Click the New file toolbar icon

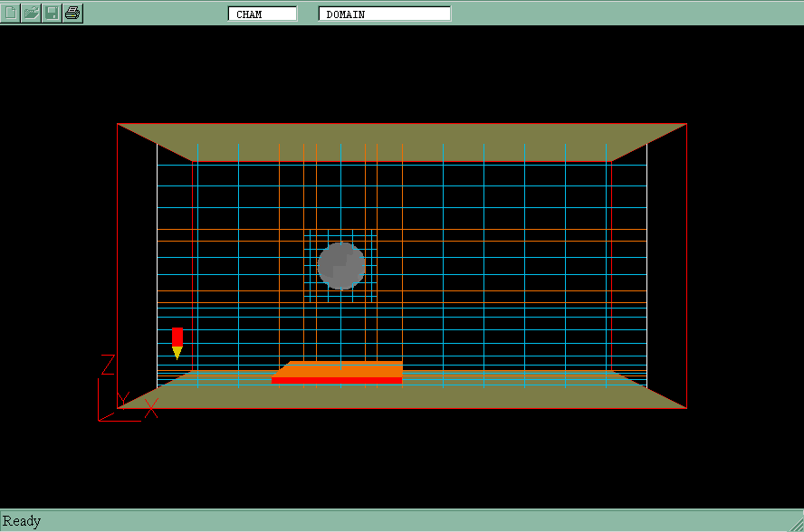point(11,13)
